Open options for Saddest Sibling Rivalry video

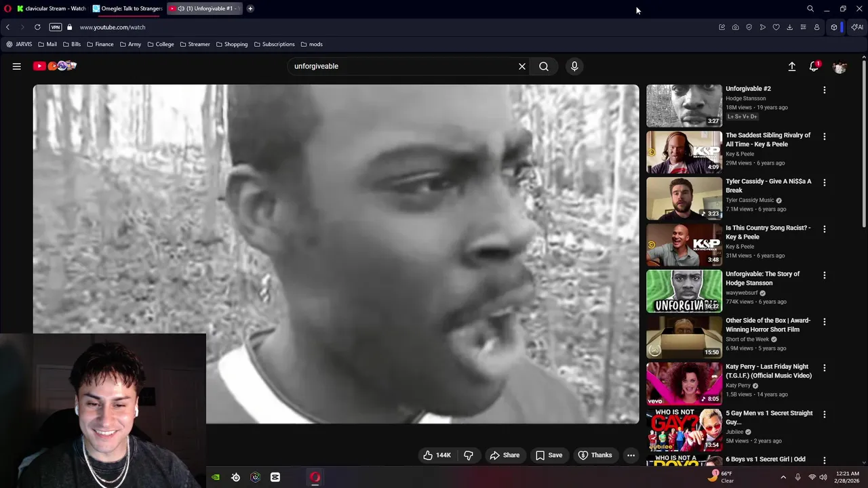825,136
